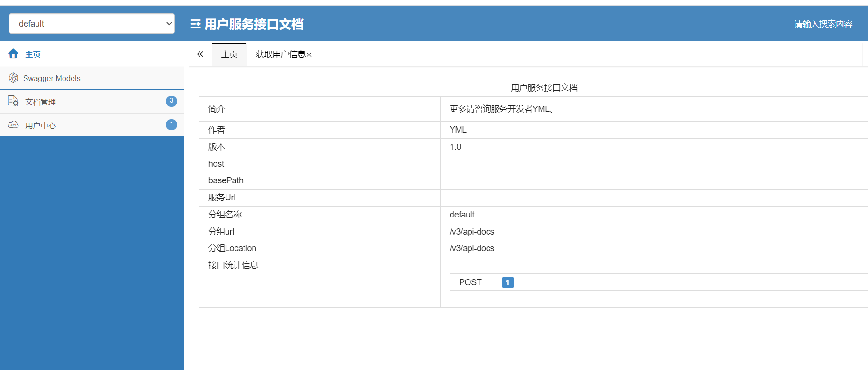Click the author value YML

tap(458, 130)
